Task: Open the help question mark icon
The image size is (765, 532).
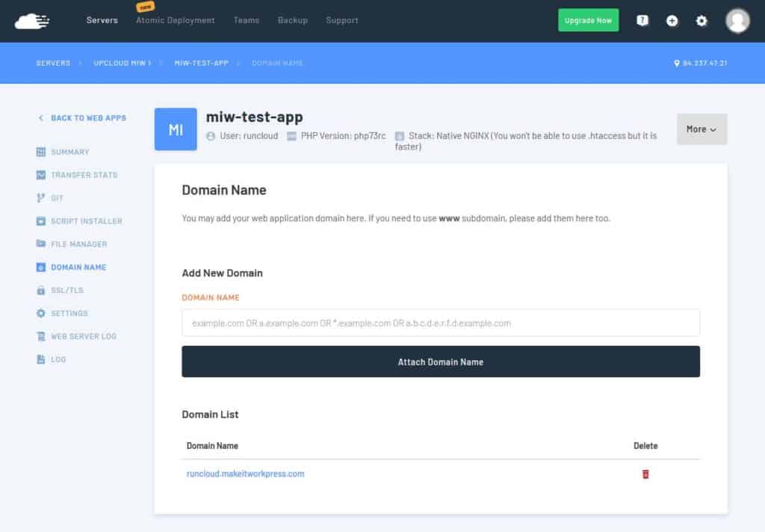Action: (642, 20)
